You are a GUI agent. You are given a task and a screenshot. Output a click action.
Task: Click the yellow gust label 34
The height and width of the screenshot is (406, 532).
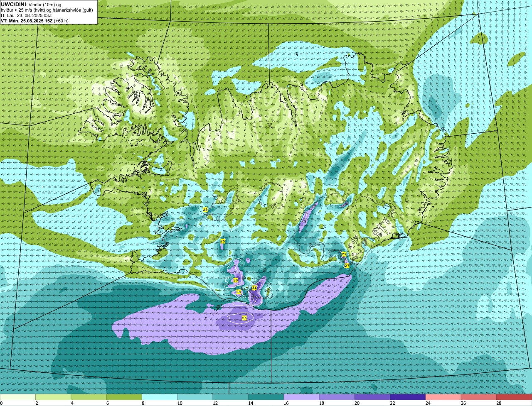click(254, 288)
